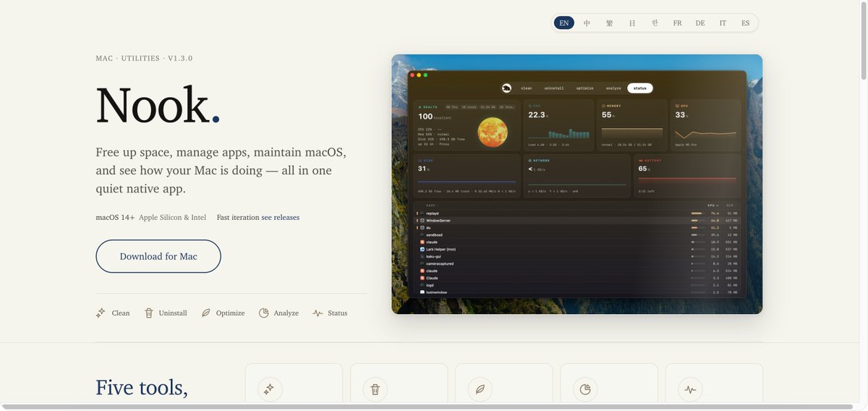The image size is (868, 411).
Task: Click the Network panel in preview
Action: [577, 175]
